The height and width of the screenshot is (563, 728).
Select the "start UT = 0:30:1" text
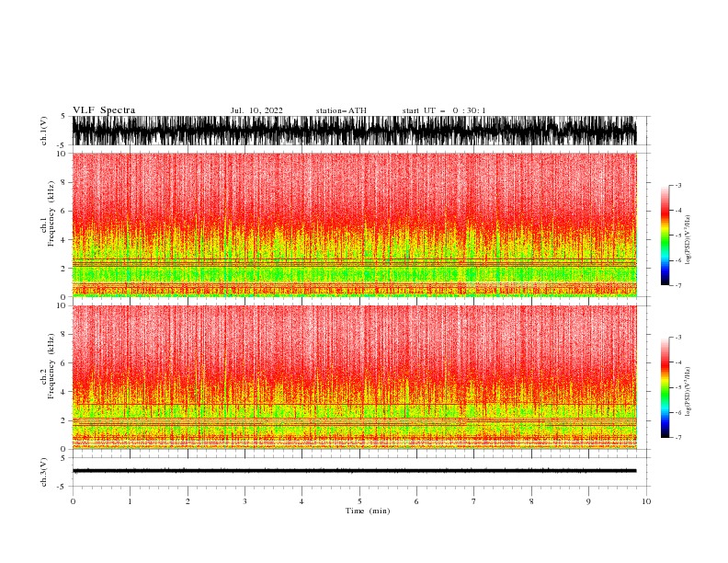click(444, 110)
